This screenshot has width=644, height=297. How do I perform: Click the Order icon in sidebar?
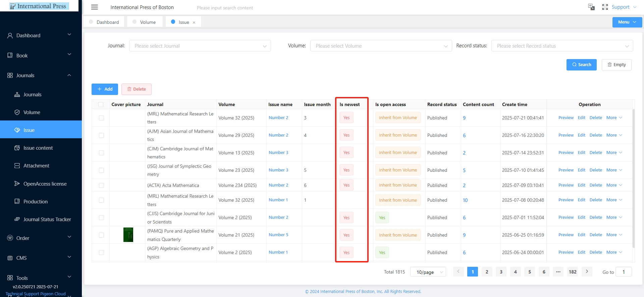[10, 238]
